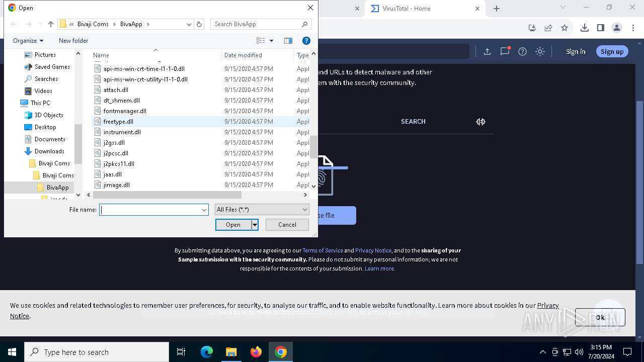Open the Organize dropdown menu

(28, 41)
